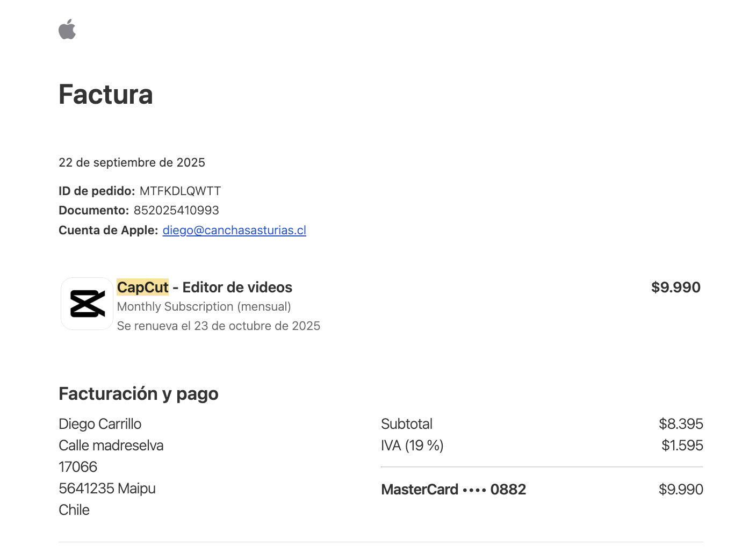
Task: Click the $1.595 tax amount
Action: (x=682, y=446)
